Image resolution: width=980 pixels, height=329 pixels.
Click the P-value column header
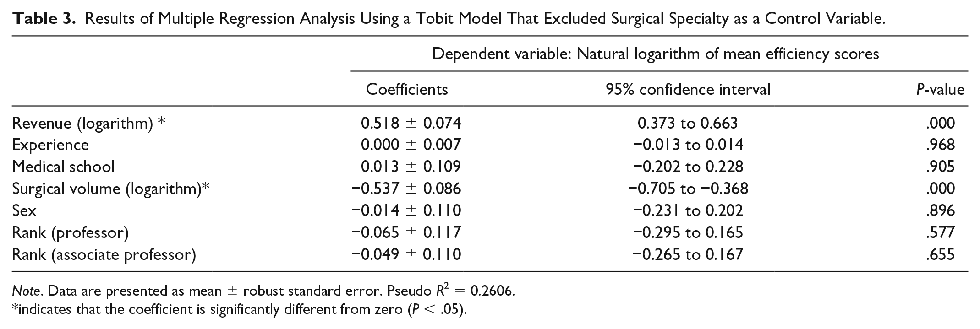940,89
